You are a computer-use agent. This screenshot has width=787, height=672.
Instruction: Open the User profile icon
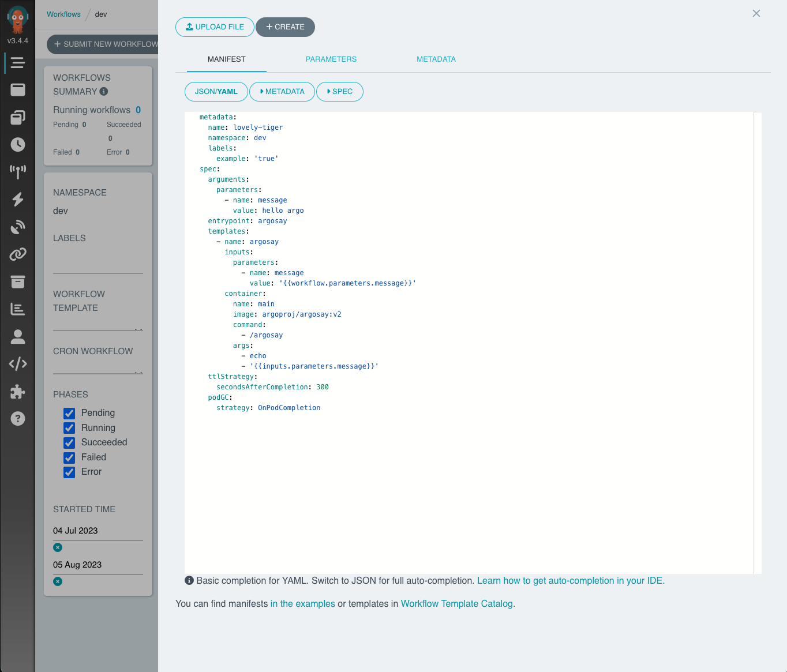coord(18,336)
